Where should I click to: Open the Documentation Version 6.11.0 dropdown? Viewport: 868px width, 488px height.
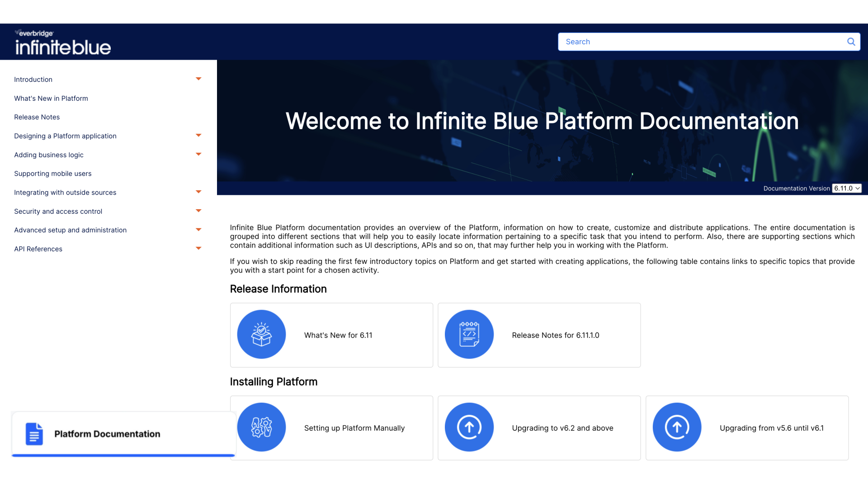tap(847, 188)
